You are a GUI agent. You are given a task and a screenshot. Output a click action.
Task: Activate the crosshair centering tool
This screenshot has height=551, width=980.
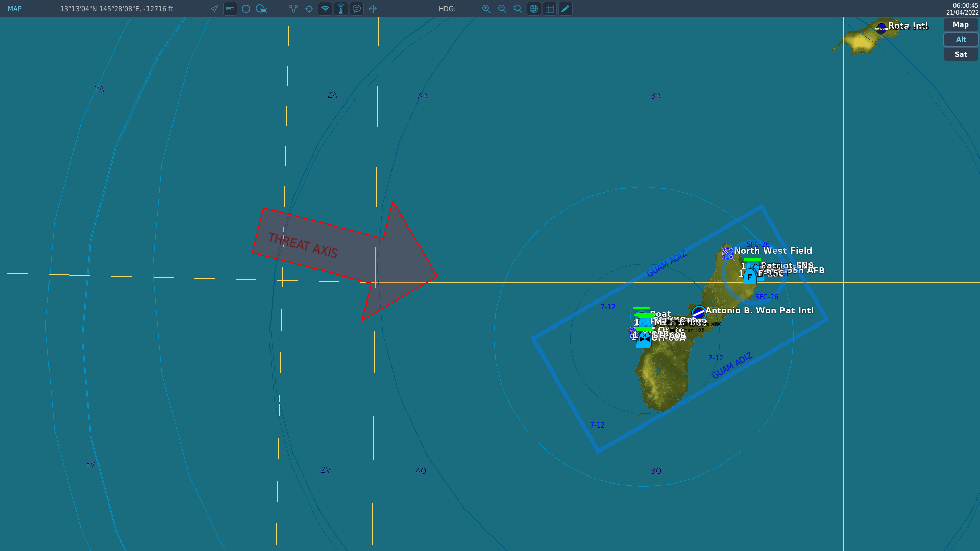click(309, 9)
